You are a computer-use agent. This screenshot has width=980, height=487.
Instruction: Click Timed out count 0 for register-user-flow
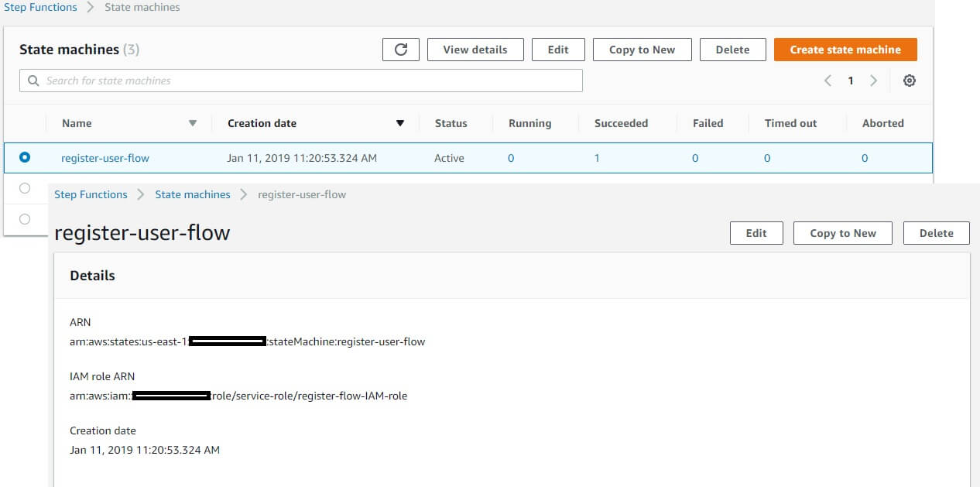(767, 158)
